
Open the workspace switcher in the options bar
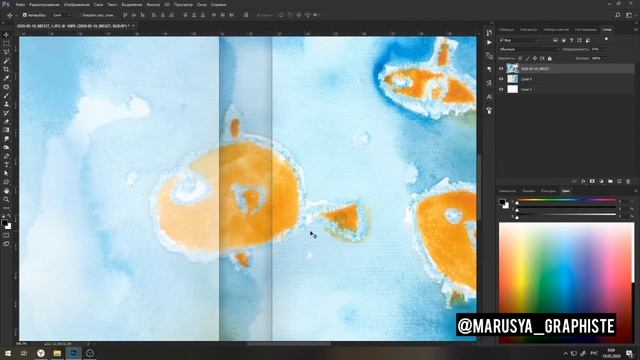click(x=629, y=15)
